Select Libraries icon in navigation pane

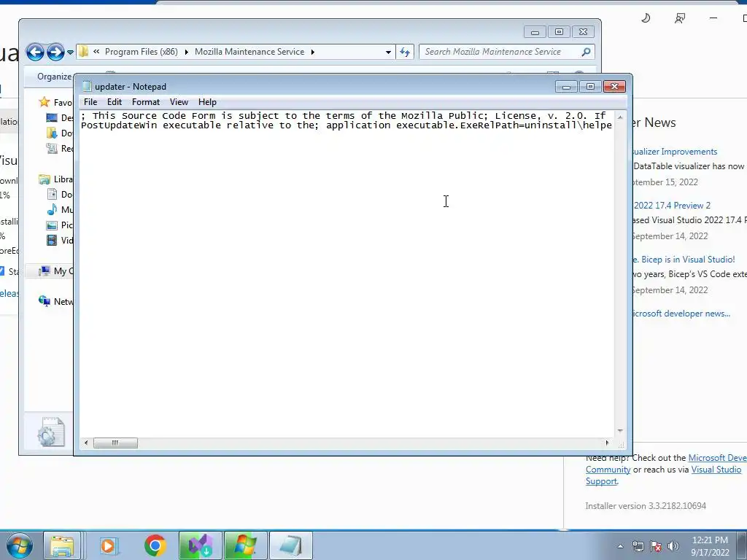point(44,179)
